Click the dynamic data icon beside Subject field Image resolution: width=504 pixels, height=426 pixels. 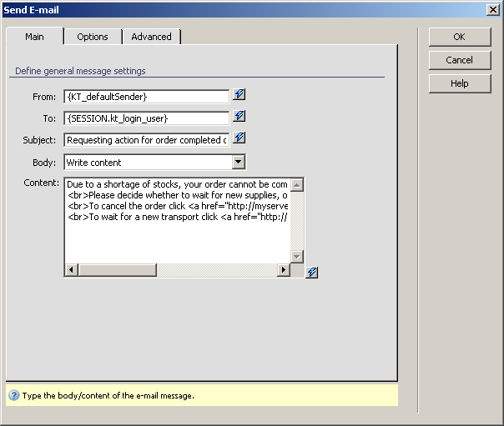[239, 138]
